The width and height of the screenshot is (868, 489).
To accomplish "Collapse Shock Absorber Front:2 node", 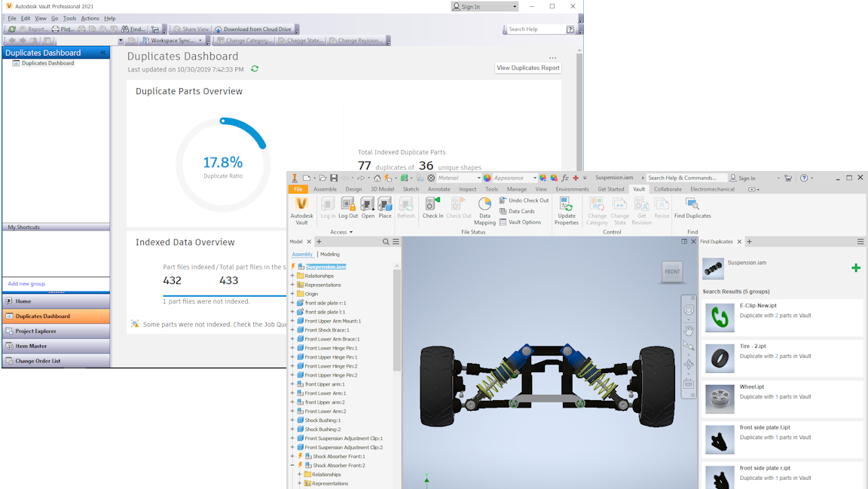I will tap(293, 465).
